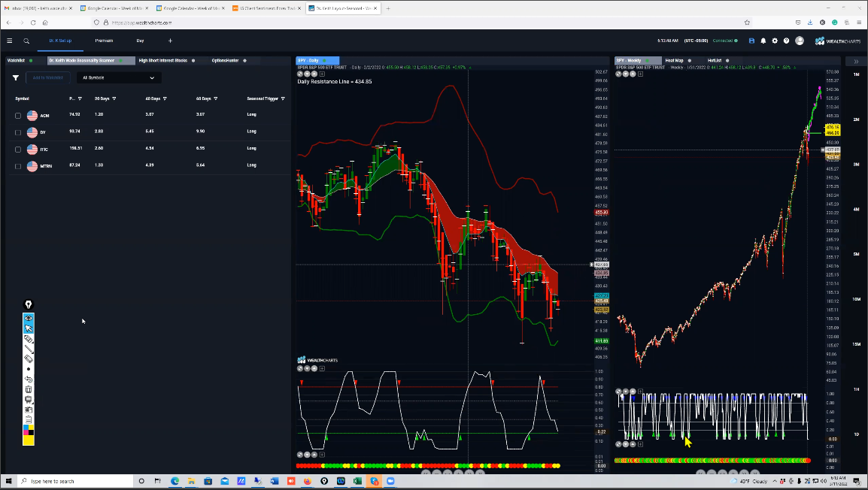This screenshot has height=490, width=868.
Task: Choose the dot pen size option
Action: (29, 370)
